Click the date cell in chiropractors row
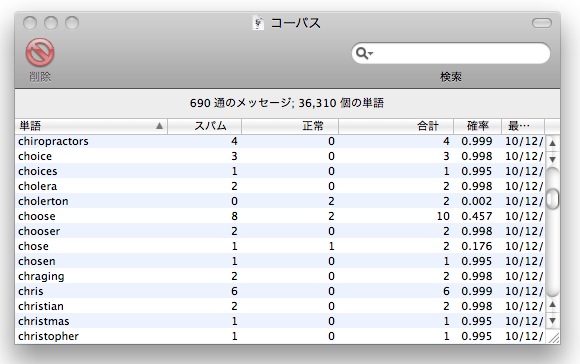The width and height of the screenshot is (580, 364). [524, 141]
